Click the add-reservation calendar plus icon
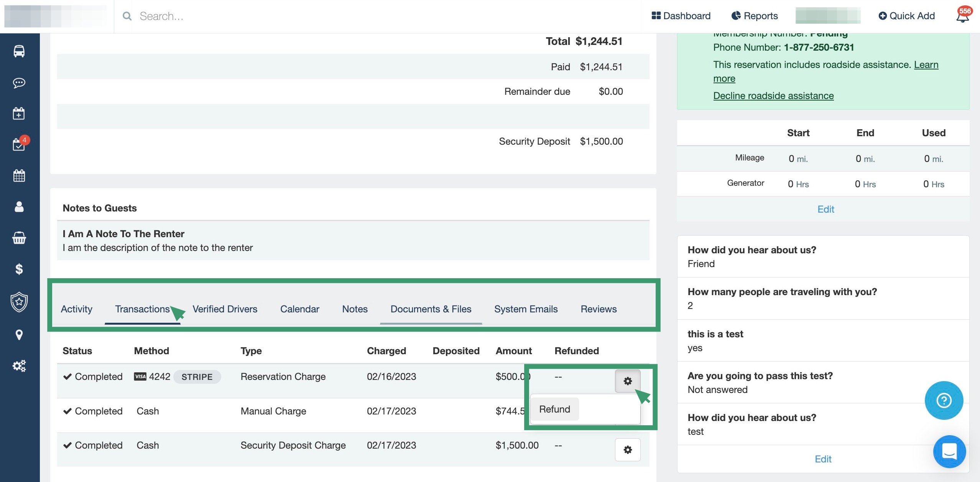This screenshot has width=980, height=482. [19, 114]
